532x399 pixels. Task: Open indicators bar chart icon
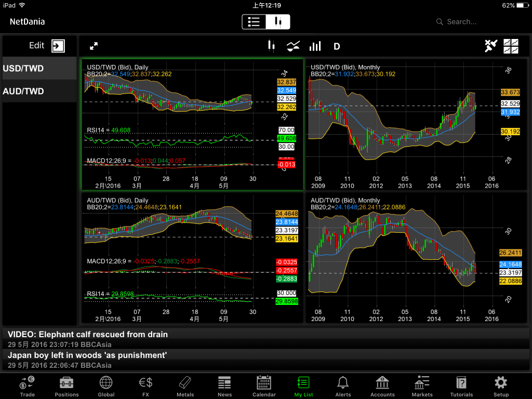[315, 46]
